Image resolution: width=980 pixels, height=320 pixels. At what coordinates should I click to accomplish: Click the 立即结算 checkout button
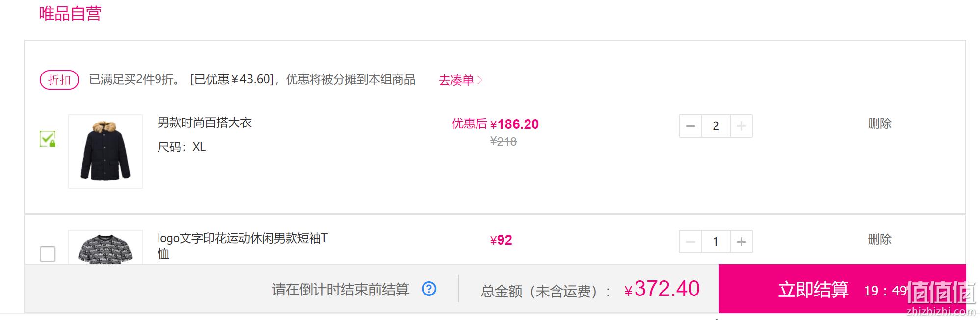(842, 289)
